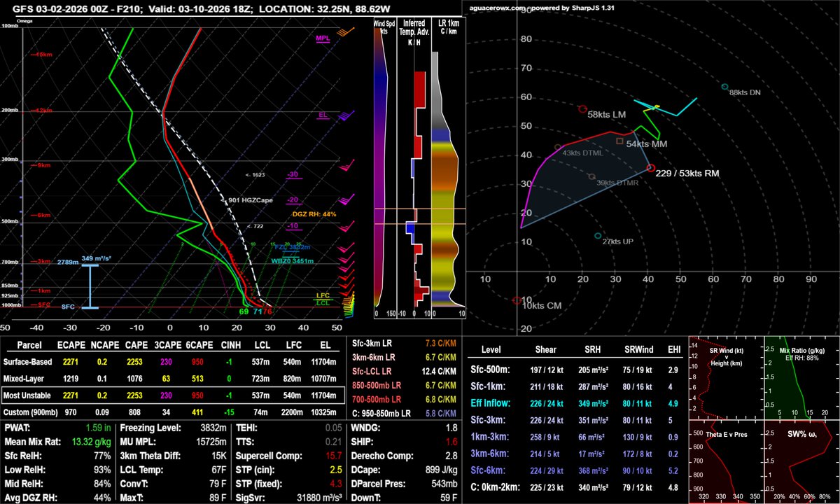Select the yellow LFC label on Skew-T
Image resolution: width=840 pixels, height=504 pixels.
point(323,295)
